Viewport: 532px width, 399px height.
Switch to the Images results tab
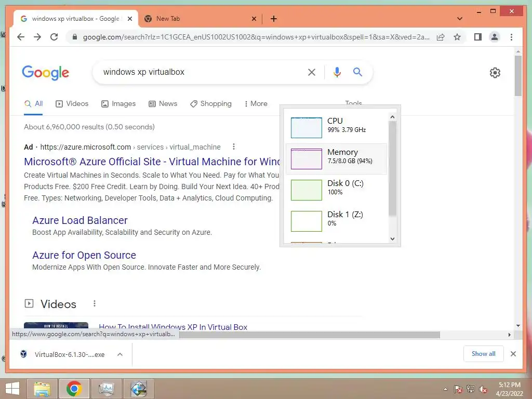(x=118, y=103)
